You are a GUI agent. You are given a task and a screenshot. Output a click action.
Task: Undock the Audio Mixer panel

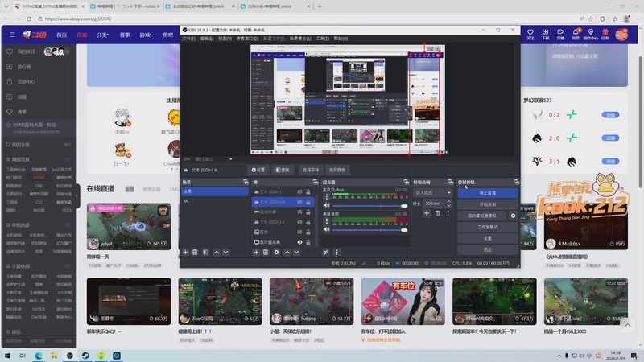[x=406, y=182]
